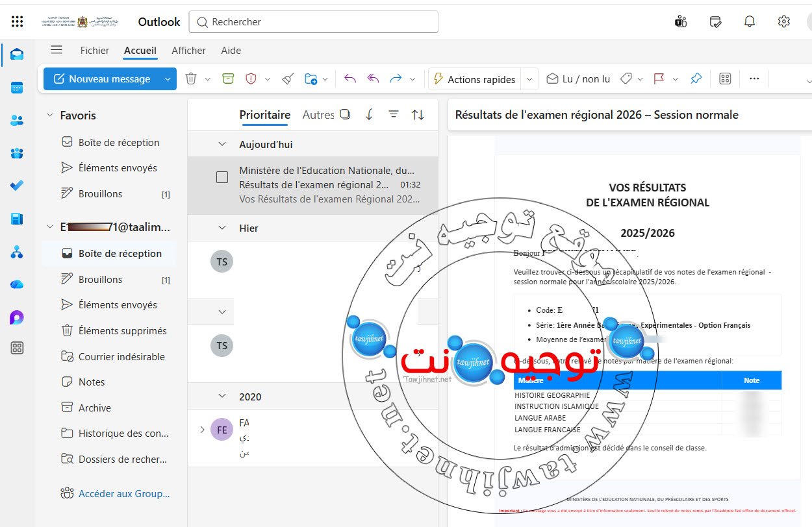Click the Reply all arrow icon
The height and width of the screenshot is (527, 812).
(373, 79)
